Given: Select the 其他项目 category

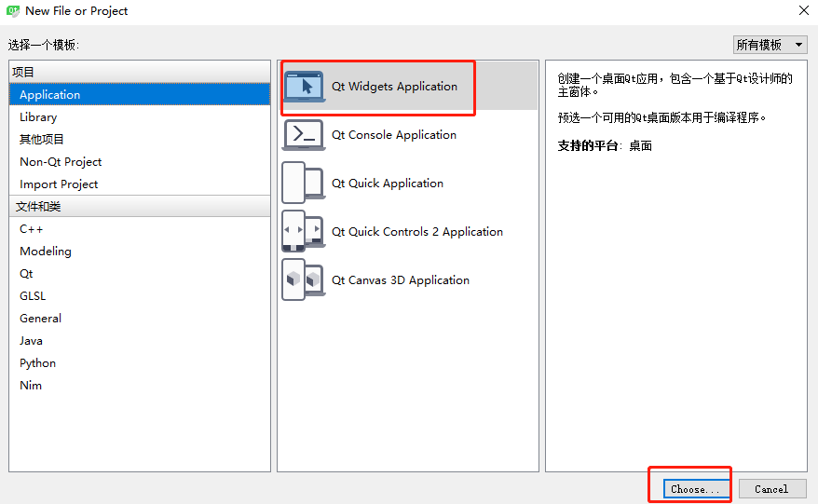Looking at the screenshot, I should [x=140, y=140].
